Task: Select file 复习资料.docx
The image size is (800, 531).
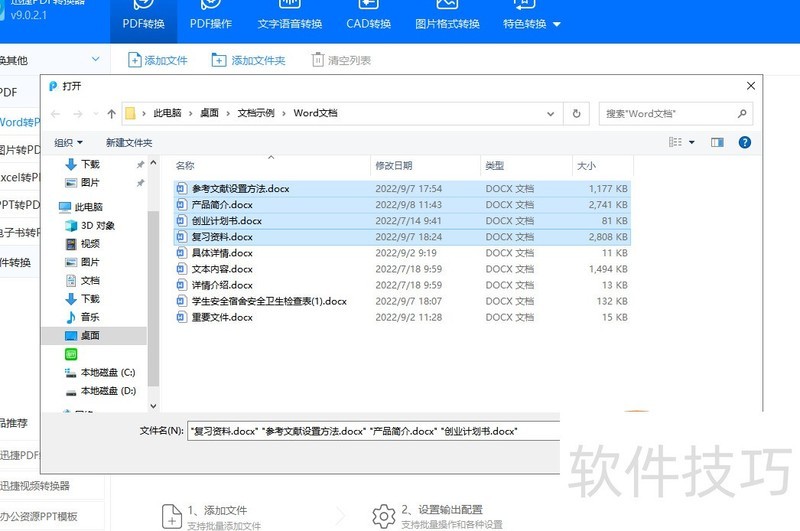Action: 402,237
